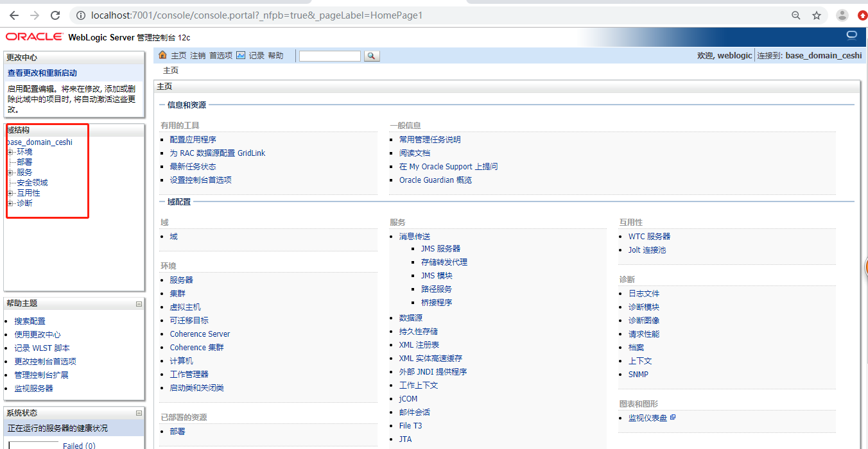Open 阅读文档 link

[x=415, y=153]
